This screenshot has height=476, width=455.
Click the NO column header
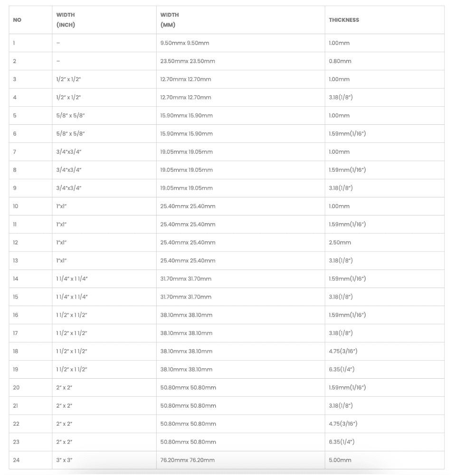17,20
